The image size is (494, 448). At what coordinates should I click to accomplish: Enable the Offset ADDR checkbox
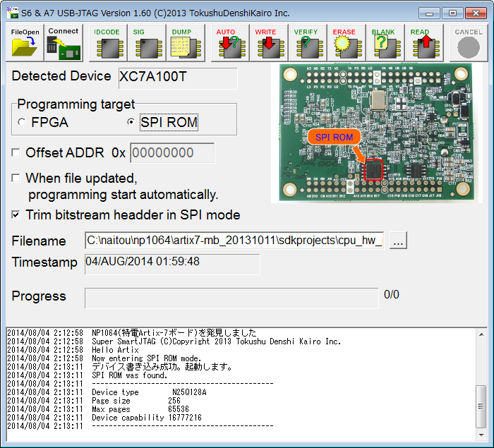pos(16,153)
